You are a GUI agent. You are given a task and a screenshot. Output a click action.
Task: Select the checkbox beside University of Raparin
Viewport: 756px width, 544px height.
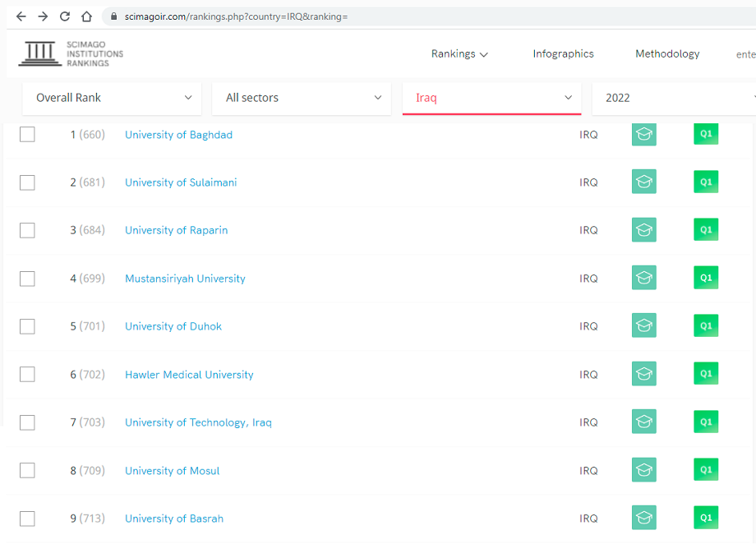click(27, 231)
